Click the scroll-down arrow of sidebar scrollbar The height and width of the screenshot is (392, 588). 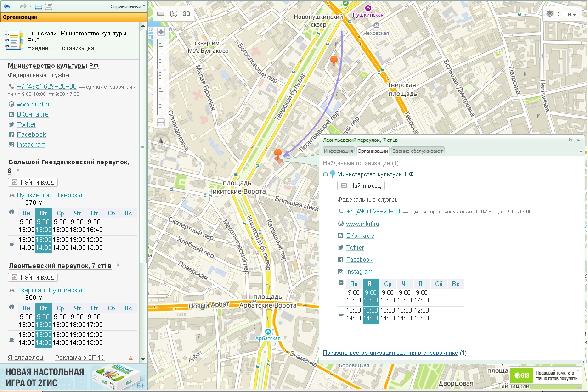tap(143, 359)
